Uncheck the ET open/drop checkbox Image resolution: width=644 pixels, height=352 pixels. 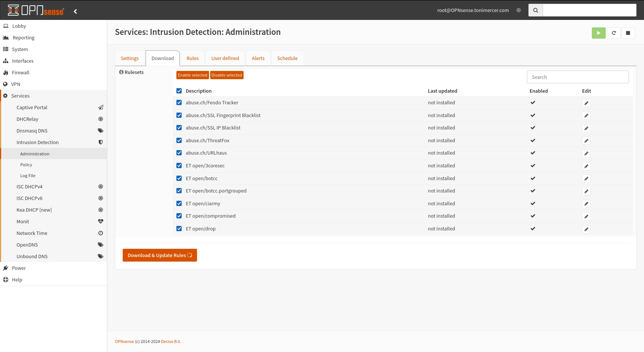pyautogui.click(x=179, y=229)
